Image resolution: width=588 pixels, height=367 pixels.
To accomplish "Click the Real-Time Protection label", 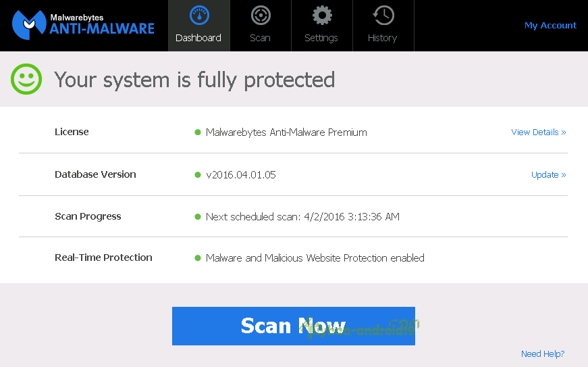I will [x=103, y=258].
